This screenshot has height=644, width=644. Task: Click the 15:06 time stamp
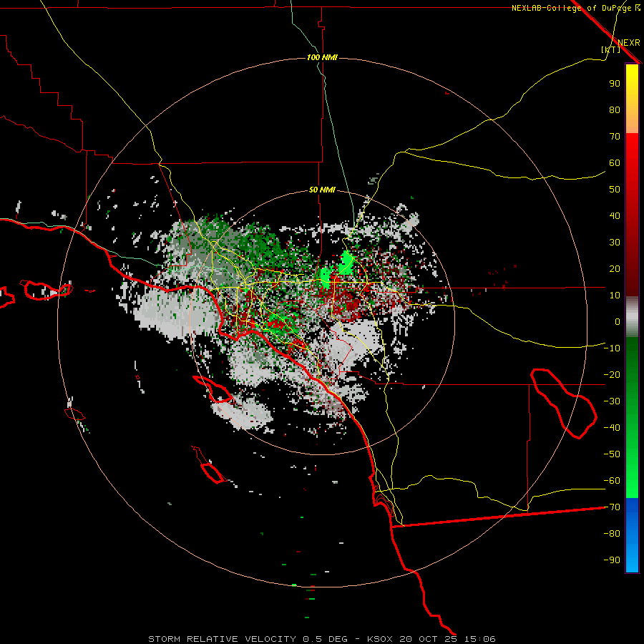[479, 639]
